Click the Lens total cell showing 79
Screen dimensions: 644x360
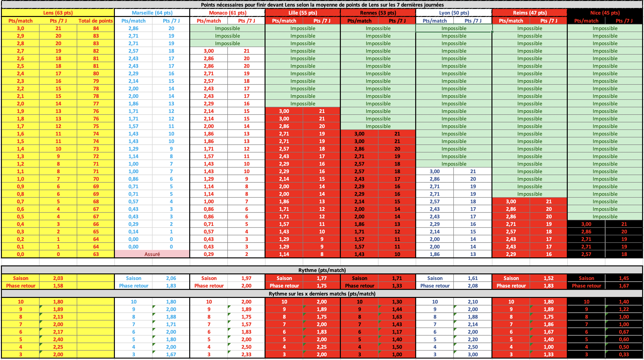(x=96, y=81)
